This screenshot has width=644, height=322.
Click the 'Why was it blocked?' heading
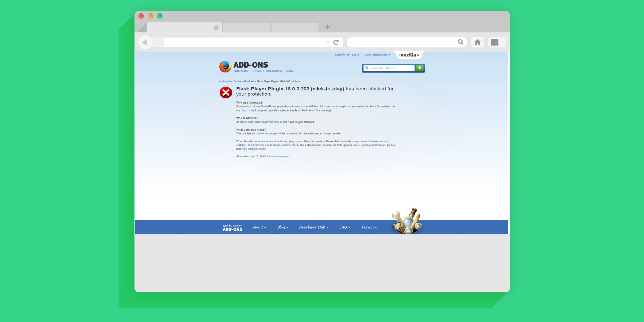pos(250,103)
